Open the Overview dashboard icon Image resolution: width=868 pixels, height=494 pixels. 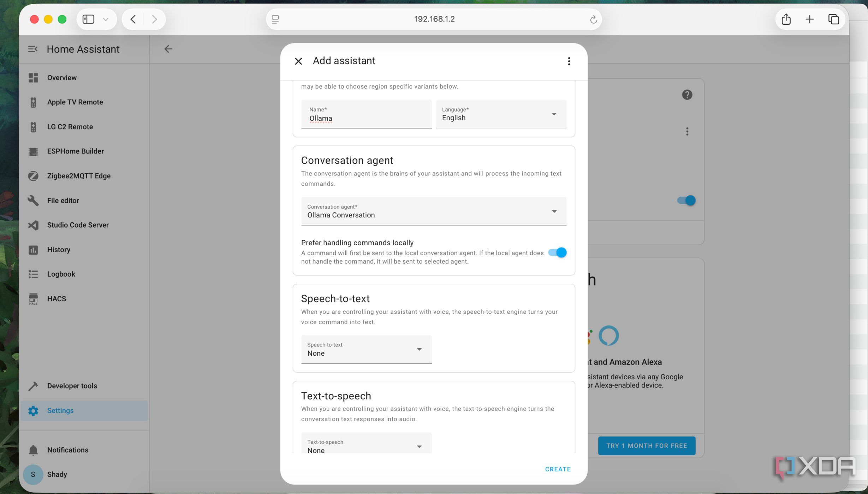pyautogui.click(x=33, y=78)
